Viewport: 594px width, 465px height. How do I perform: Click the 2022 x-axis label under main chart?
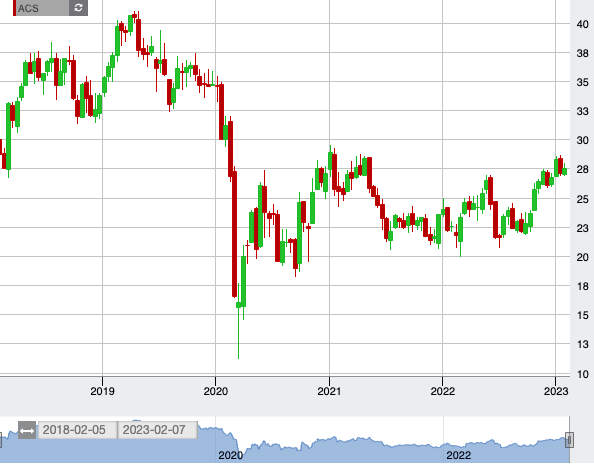click(x=442, y=391)
